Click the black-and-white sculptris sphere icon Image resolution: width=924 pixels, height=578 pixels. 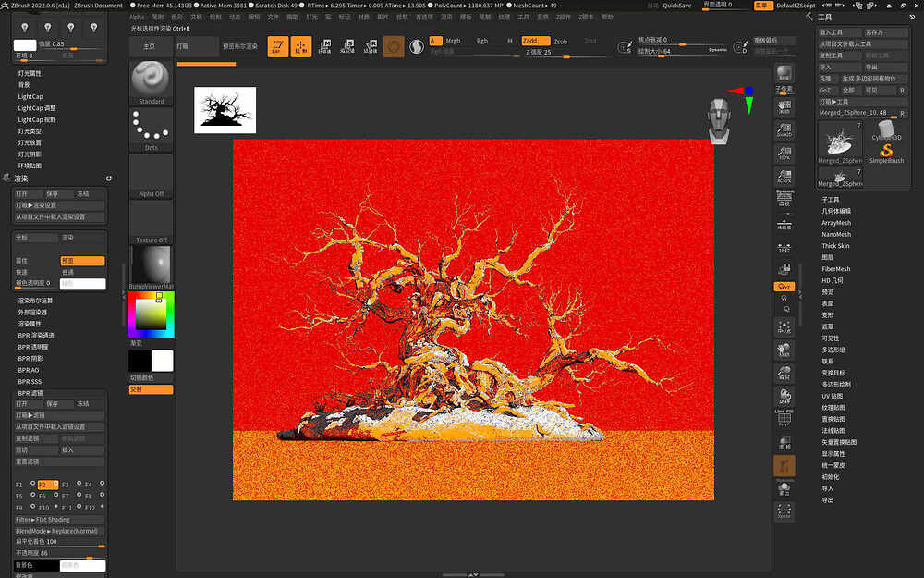click(x=417, y=46)
